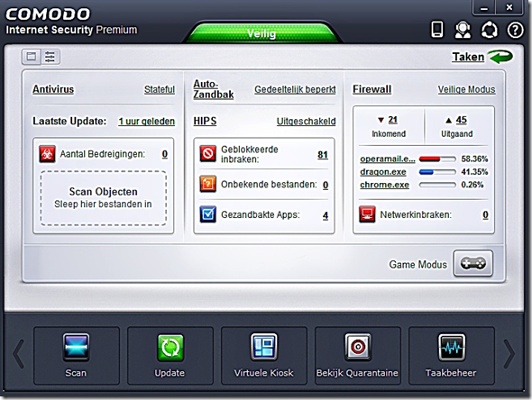532x400 pixels.
Task: Open the Firewall heading link
Action: [371, 89]
